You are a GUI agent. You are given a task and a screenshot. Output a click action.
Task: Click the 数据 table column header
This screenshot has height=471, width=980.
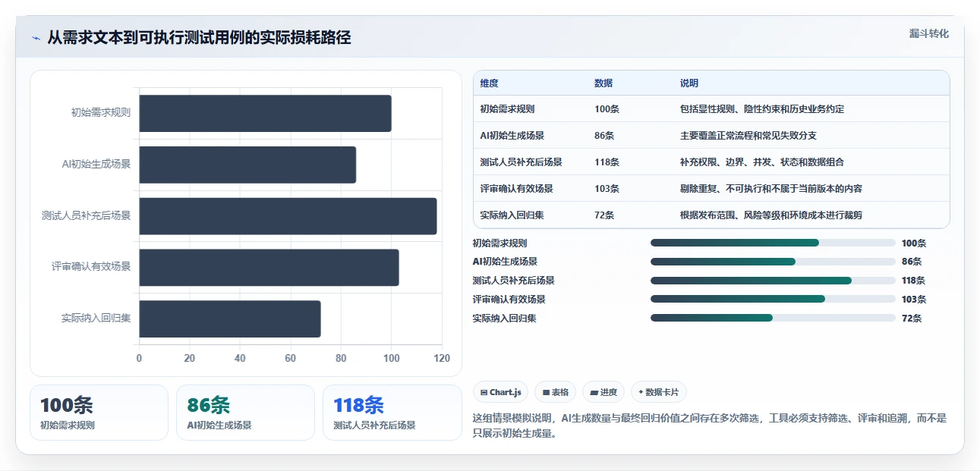(x=603, y=83)
